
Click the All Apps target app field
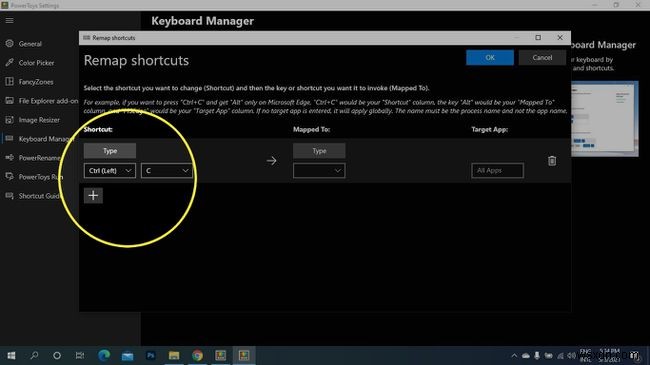(497, 170)
